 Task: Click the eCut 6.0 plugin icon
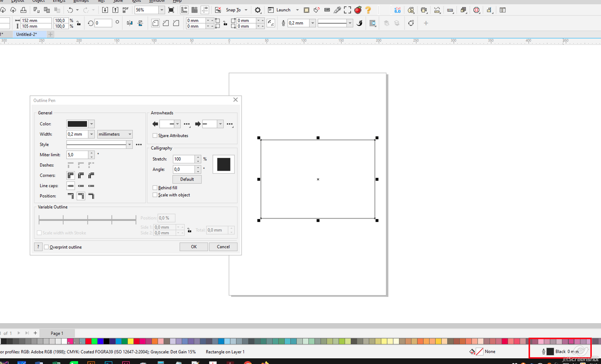click(397, 10)
